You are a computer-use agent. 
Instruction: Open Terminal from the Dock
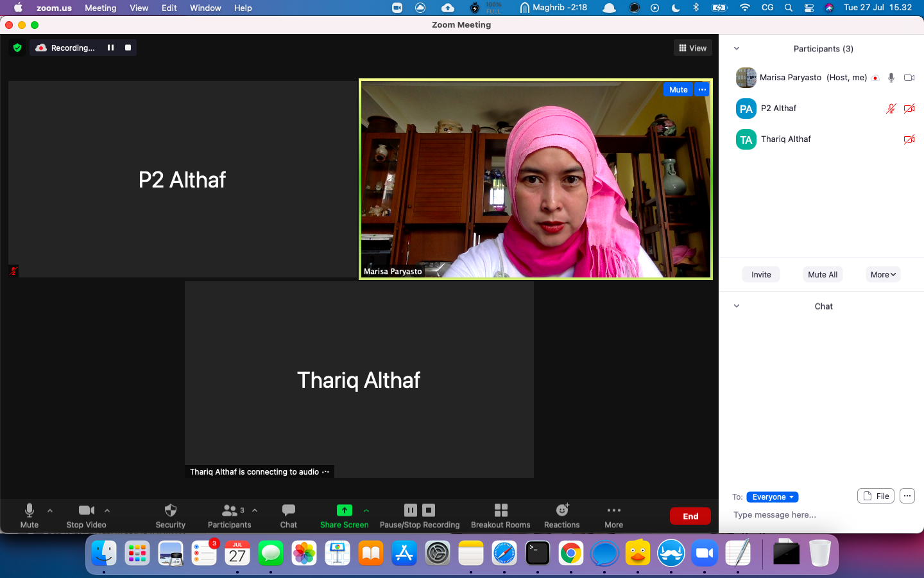pos(538,553)
